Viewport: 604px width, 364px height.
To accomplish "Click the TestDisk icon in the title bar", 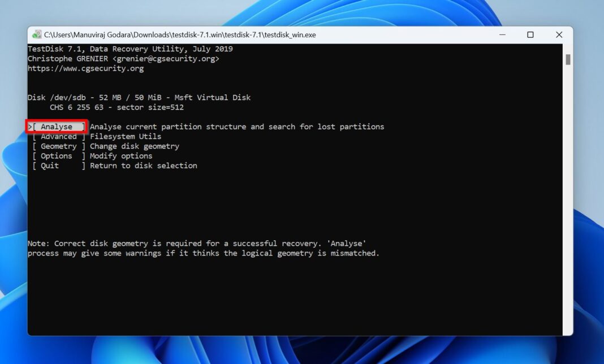I will 38,34.
